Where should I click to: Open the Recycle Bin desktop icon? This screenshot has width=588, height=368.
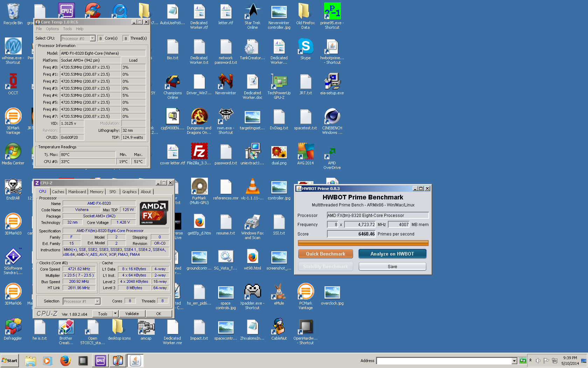(13, 14)
